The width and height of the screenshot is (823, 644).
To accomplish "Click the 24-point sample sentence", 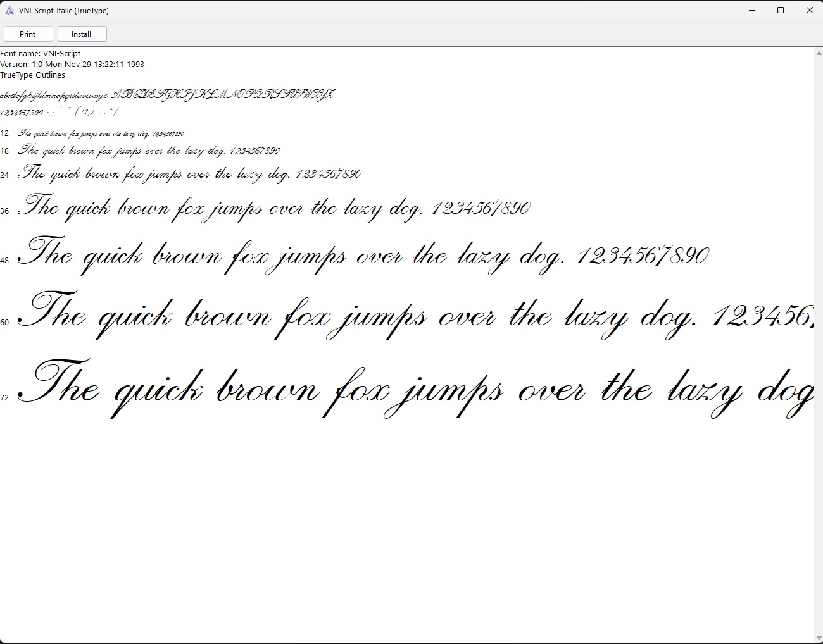I will [x=190, y=173].
